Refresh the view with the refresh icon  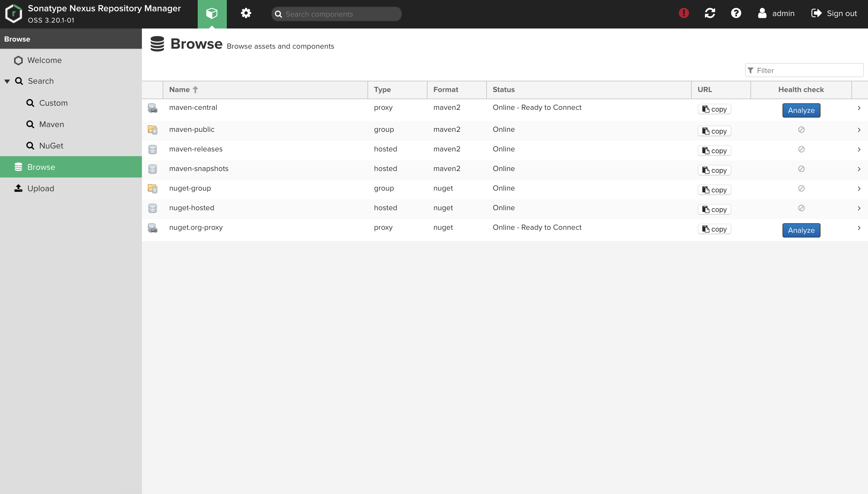pos(709,13)
